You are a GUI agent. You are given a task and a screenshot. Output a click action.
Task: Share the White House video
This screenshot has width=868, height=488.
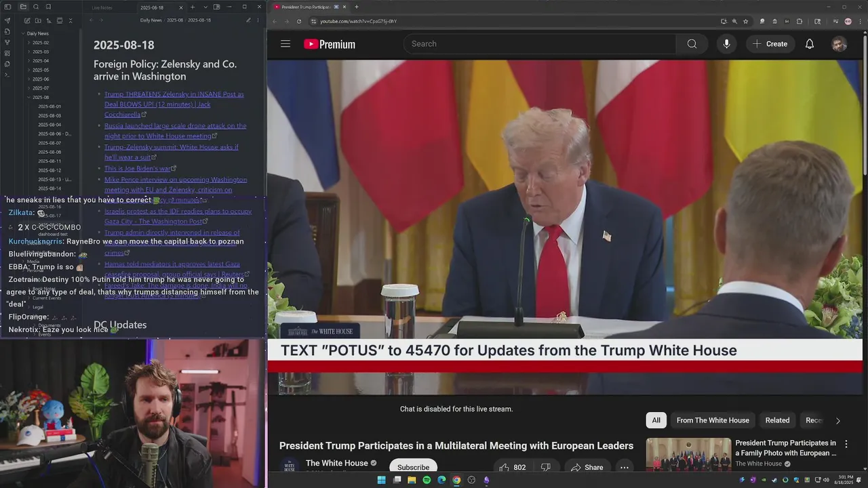coord(587,467)
